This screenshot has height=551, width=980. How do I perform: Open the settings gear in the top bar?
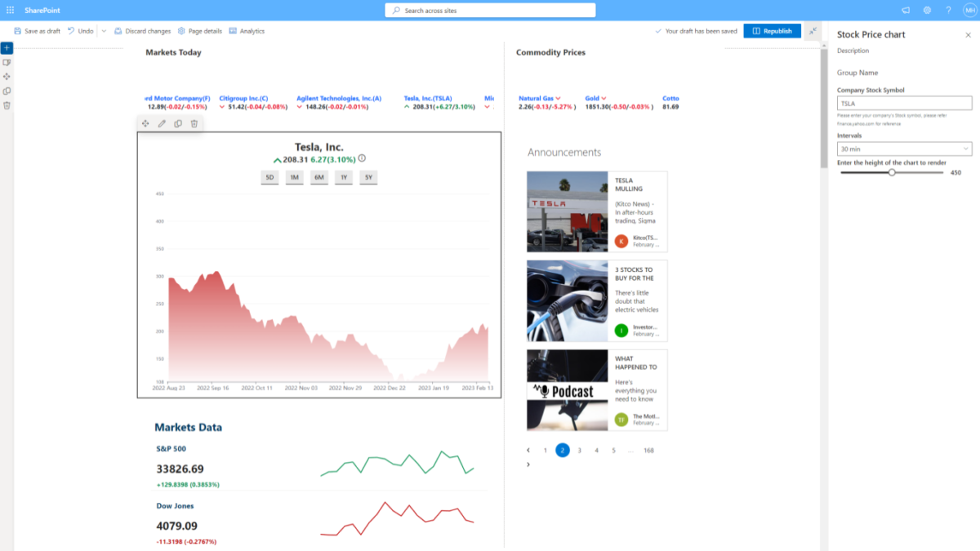(x=925, y=10)
